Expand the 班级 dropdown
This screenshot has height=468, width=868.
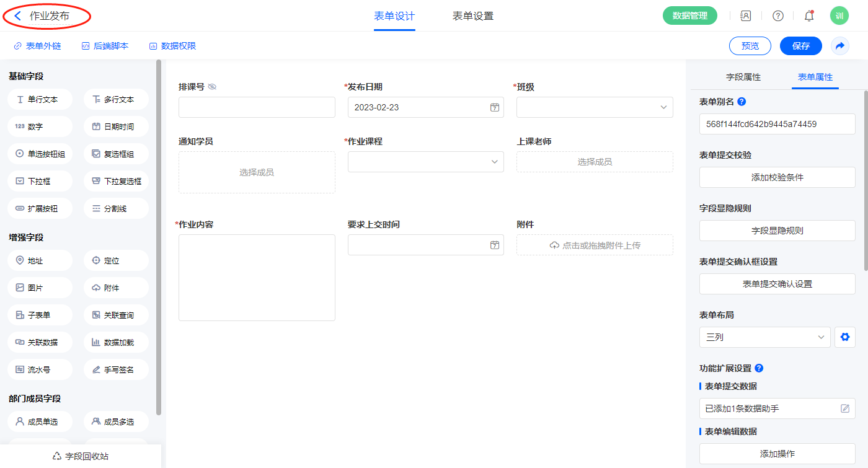(x=594, y=107)
